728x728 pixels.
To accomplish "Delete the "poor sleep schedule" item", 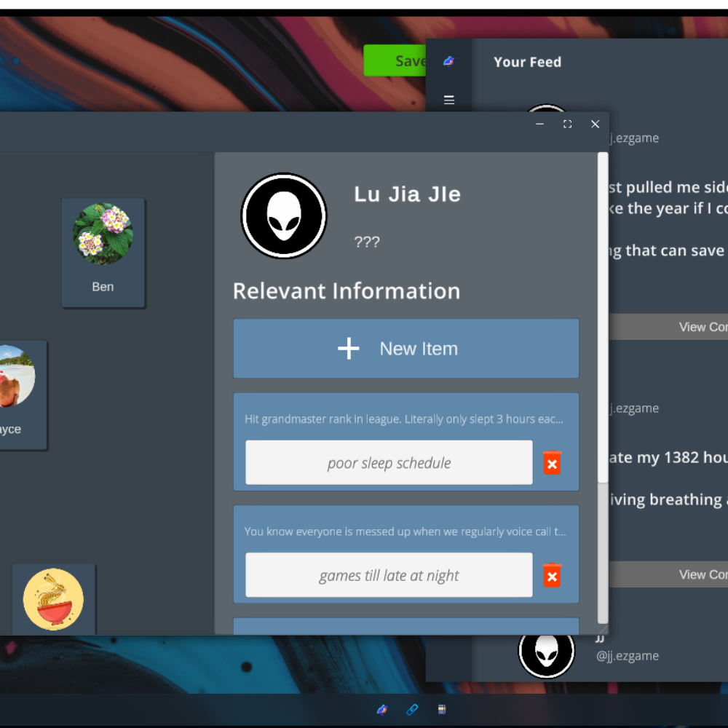I will 552,463.
